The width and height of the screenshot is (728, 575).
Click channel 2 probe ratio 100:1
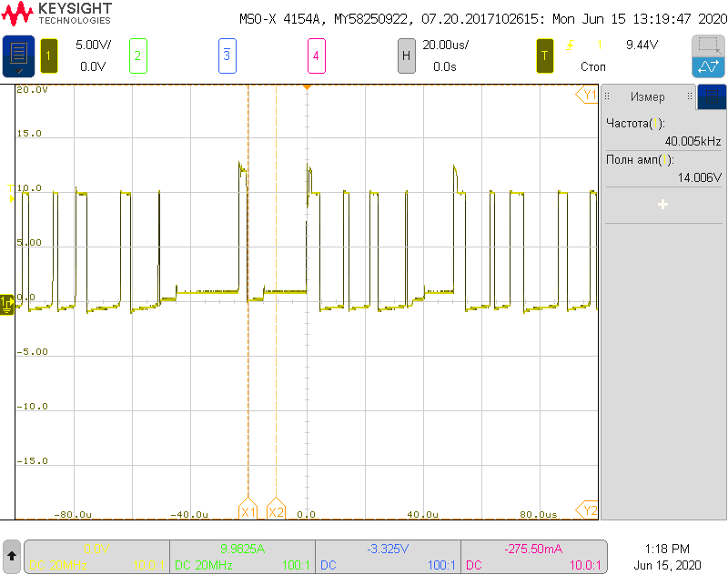[x=296, y=565]
